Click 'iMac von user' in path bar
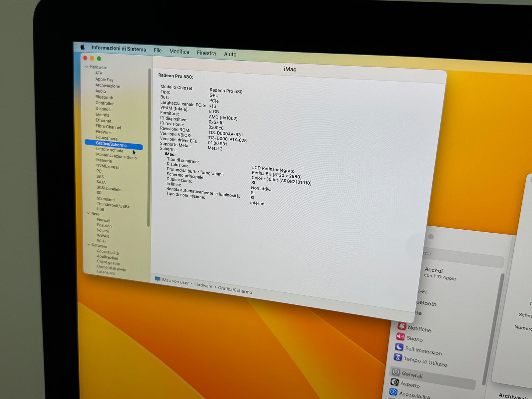 point(175,282)
